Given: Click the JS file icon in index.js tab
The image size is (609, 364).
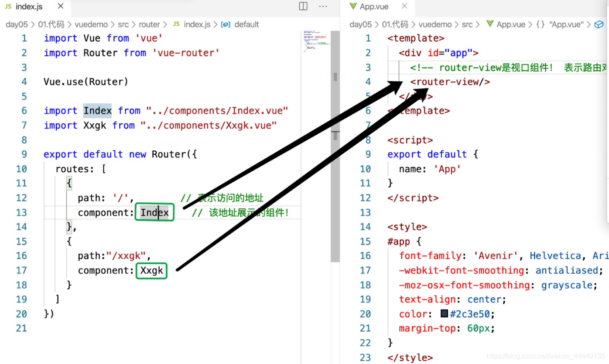Looking at the screenshot, I should point(8,7).
